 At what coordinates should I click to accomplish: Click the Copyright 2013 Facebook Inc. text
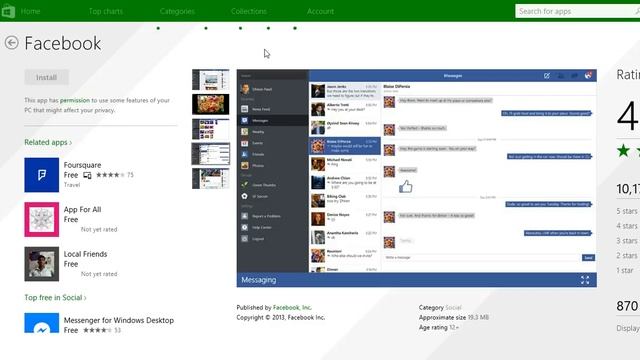click(x=281, y=318)
